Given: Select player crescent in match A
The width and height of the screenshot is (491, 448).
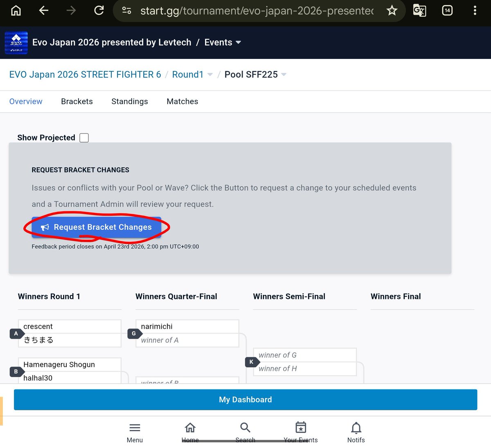Looking at the screenshot, I should 70,326.
